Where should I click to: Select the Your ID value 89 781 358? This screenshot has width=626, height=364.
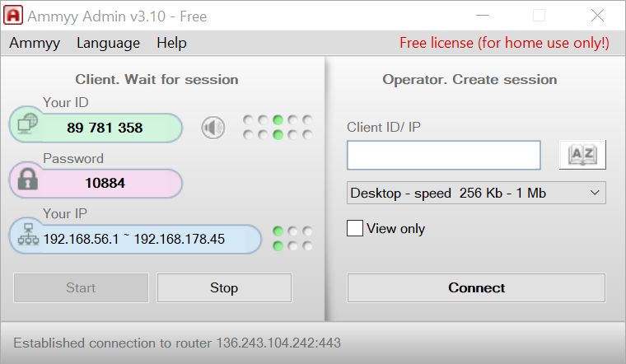pyautogui.click(x=105, y=128)
